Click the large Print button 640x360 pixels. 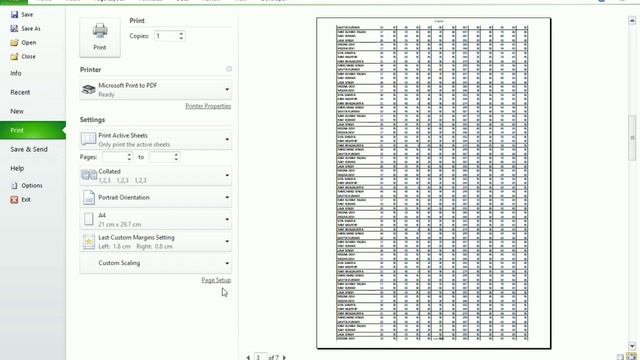[100, 37]
